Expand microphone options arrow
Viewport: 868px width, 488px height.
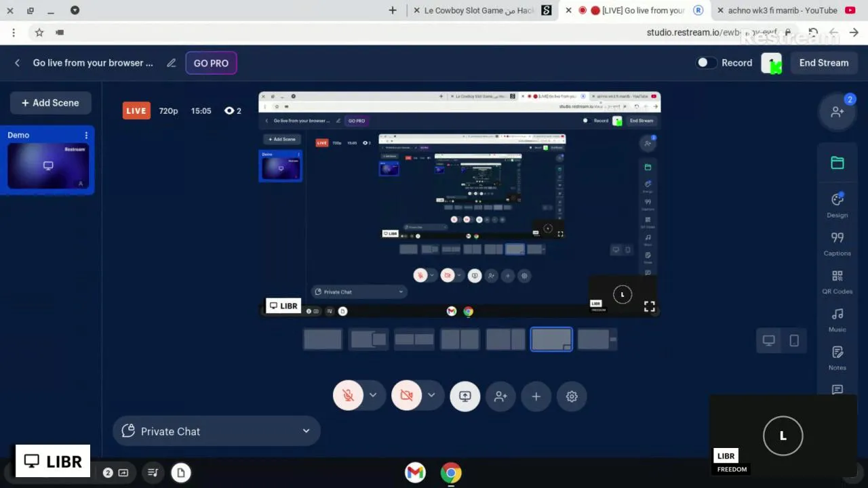point(372,395)
